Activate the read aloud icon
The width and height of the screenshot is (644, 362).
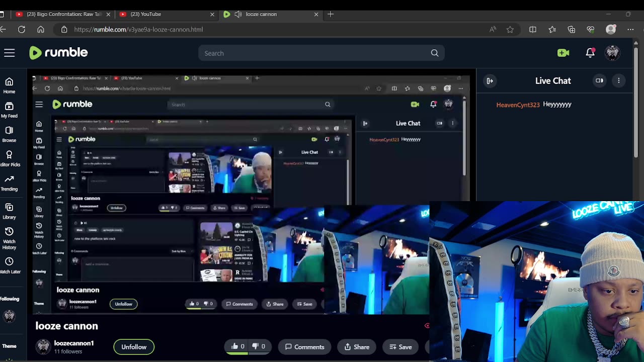coord(493,30)
